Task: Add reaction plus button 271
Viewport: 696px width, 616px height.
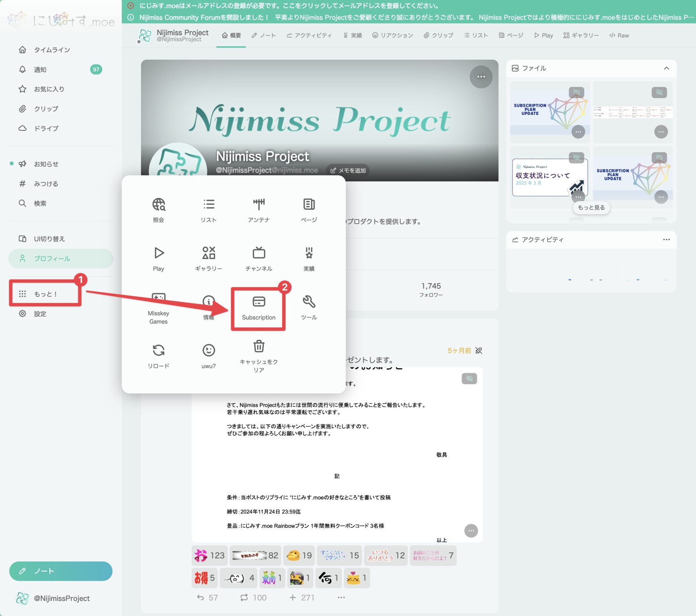Action: 302,598
